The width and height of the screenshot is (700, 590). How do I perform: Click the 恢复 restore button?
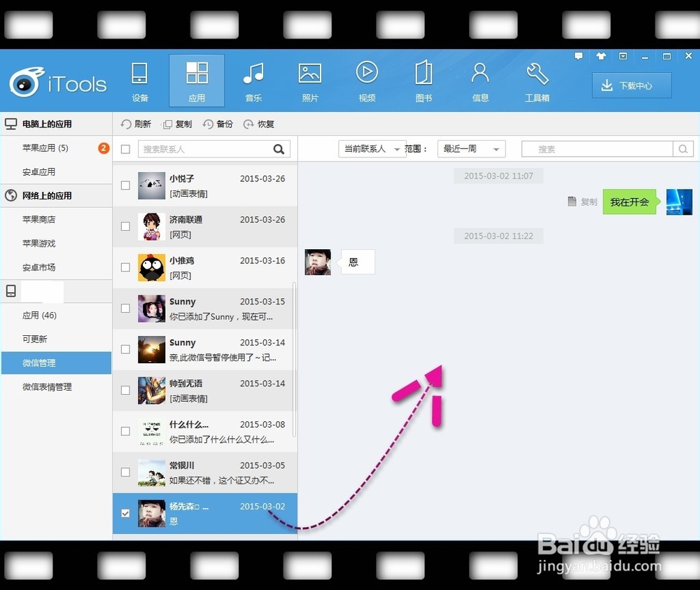coord(259,124)
